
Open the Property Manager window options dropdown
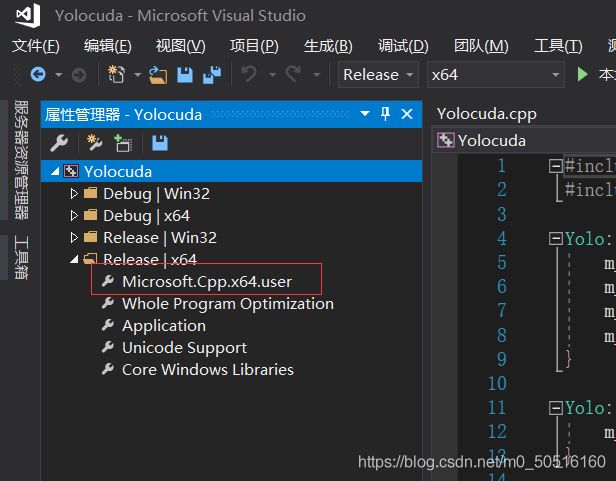(x=365, y=114)
